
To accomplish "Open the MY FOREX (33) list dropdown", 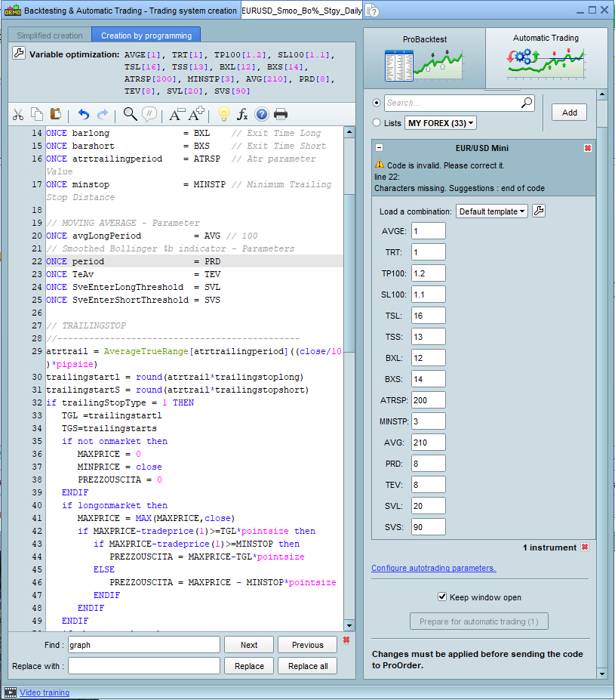I will [x=441, y=123].
